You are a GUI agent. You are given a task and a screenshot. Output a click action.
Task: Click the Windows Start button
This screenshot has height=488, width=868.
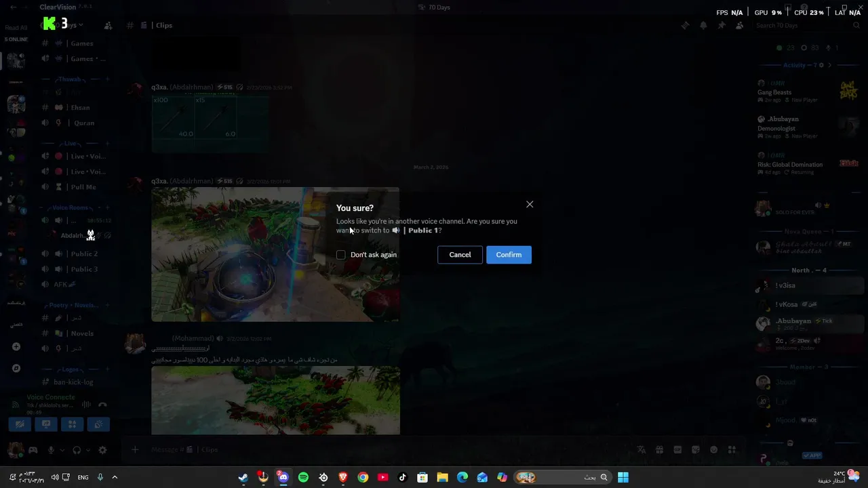click(x=623, y=477)
